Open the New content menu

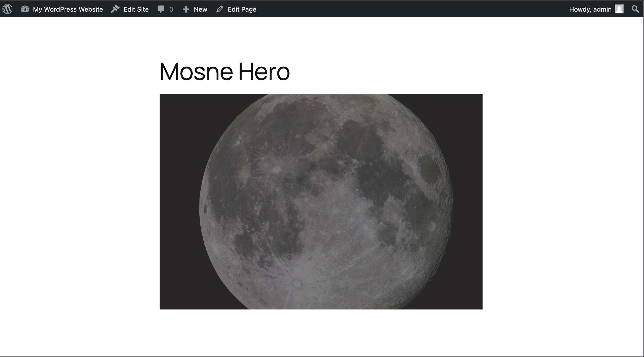click(200, 9)
